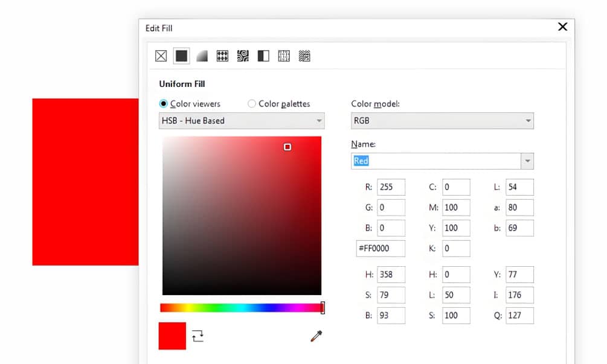The image size is (607, 364).
Task: Select the Vector Pattern Fill icon
Action: [223, 56]
